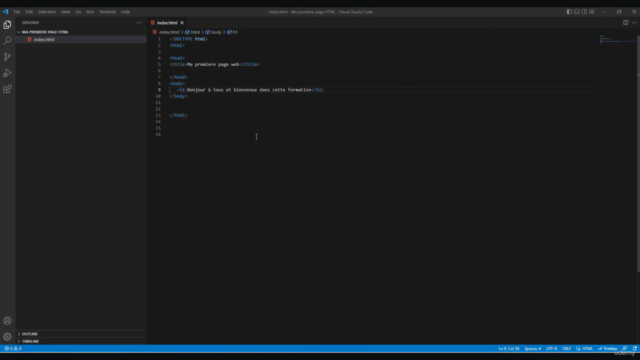Click the DOCTYPE html line of code
Screen dimensions: 640x360
[189, 39]
